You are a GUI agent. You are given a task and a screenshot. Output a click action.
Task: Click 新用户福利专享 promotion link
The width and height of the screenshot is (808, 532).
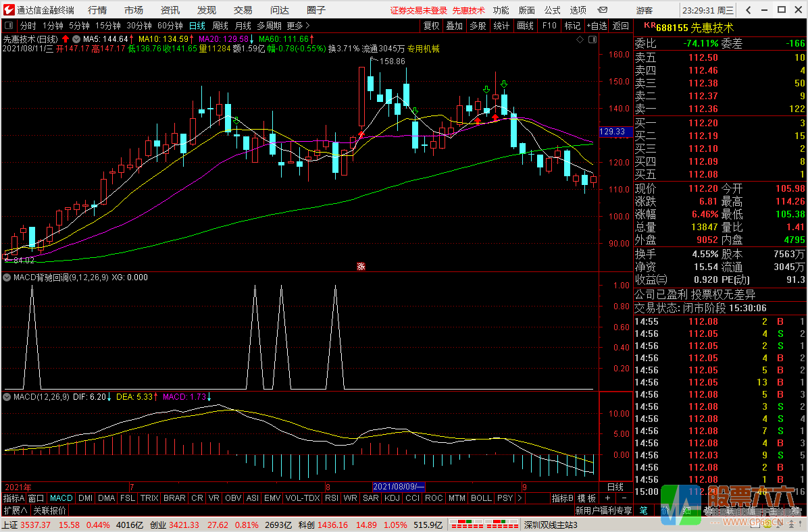(603, 510)
